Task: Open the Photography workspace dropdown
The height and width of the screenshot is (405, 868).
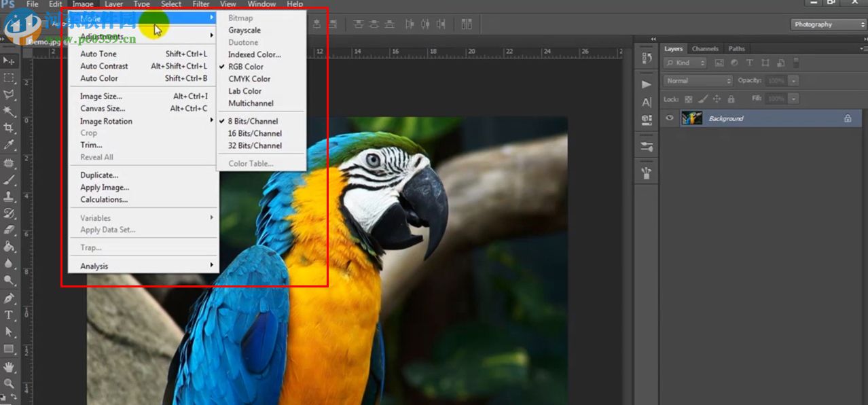Action: click(x=829, y=24)
